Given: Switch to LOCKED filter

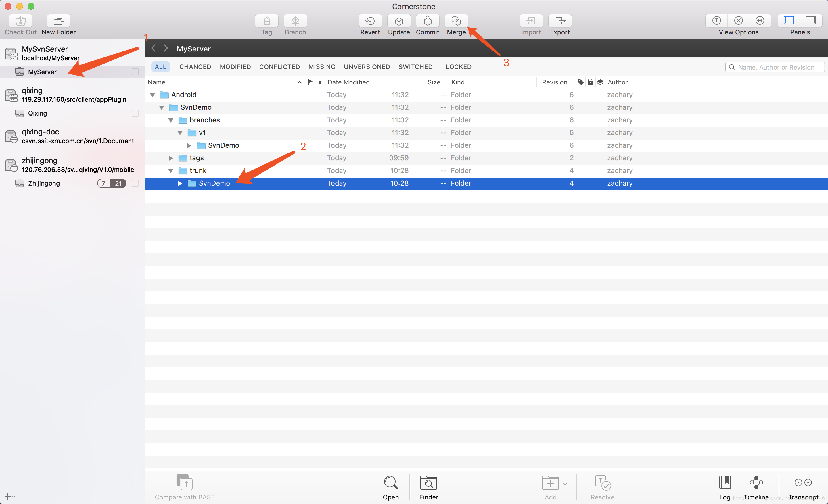Looking at the screenshot, I should point(458,67).
